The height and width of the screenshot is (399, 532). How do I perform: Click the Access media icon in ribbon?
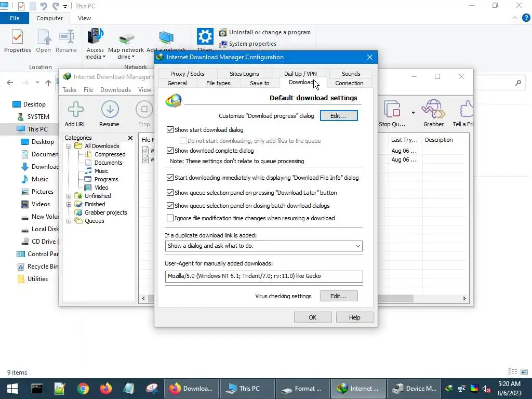click(96, 36)
